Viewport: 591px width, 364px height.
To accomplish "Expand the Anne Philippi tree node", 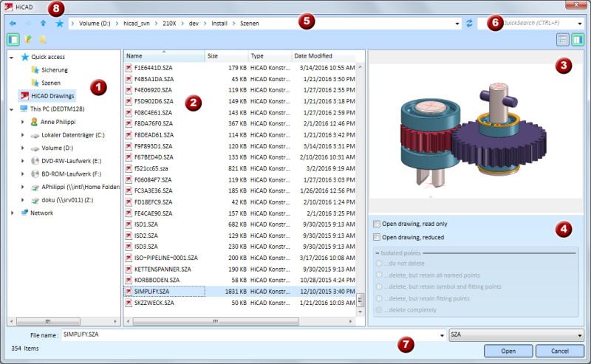I will point(22,122).
